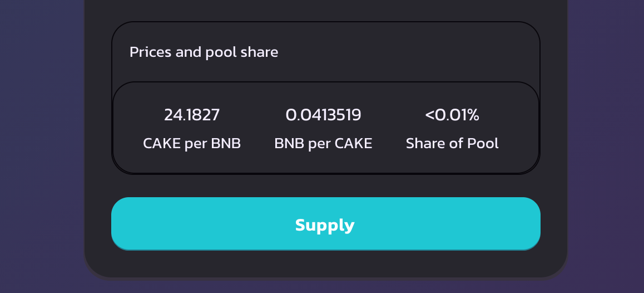Click the dark card area above the prices panel
This screenshot has height=293, width=644.
click(326, 10)
